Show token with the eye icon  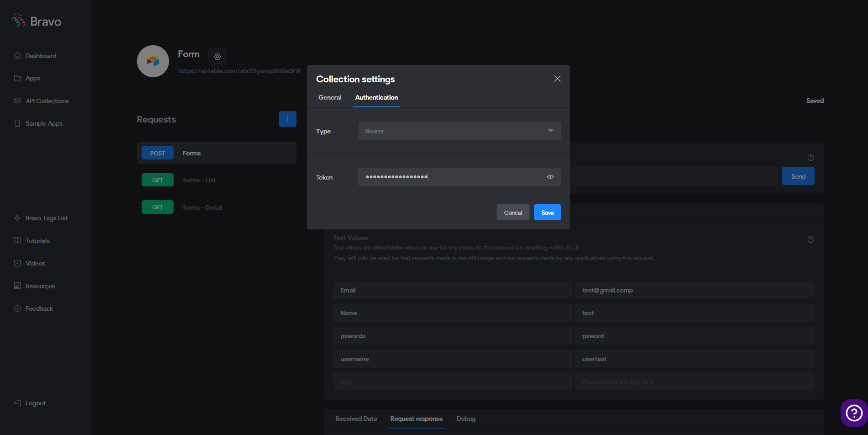(550, 177)
